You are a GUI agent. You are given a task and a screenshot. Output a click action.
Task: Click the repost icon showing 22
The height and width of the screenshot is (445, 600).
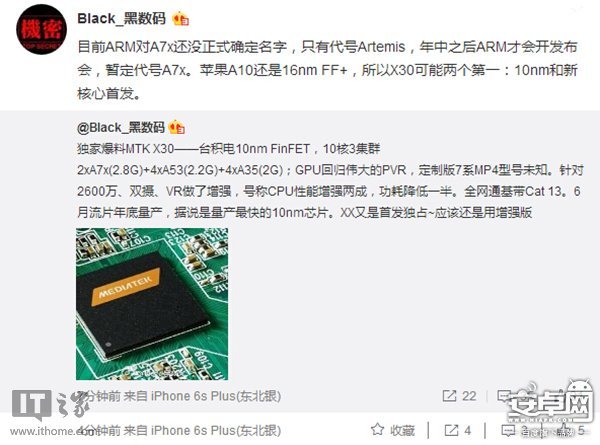(x=449, y=396)
